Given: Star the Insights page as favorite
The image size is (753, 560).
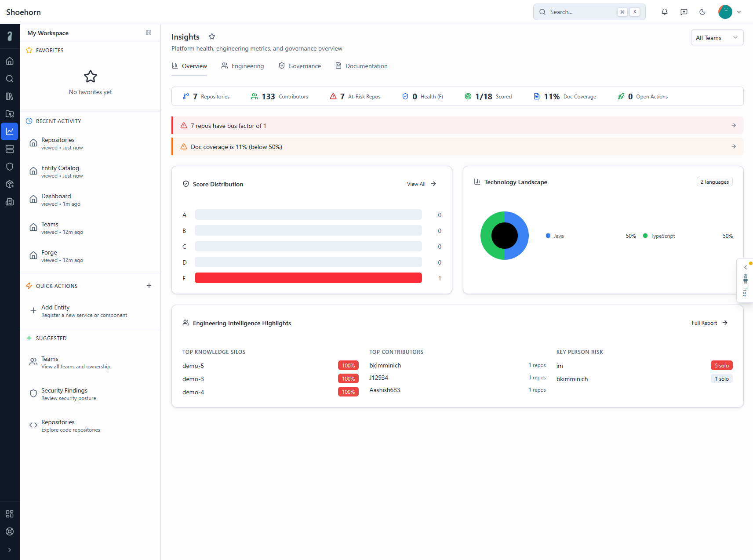Looking at the screenshot, I should tap(212, 36).
